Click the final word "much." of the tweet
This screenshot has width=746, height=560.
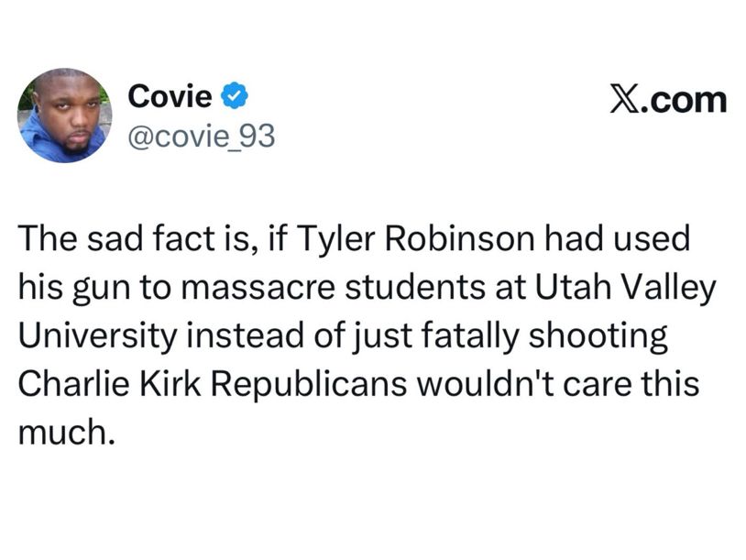67,433
